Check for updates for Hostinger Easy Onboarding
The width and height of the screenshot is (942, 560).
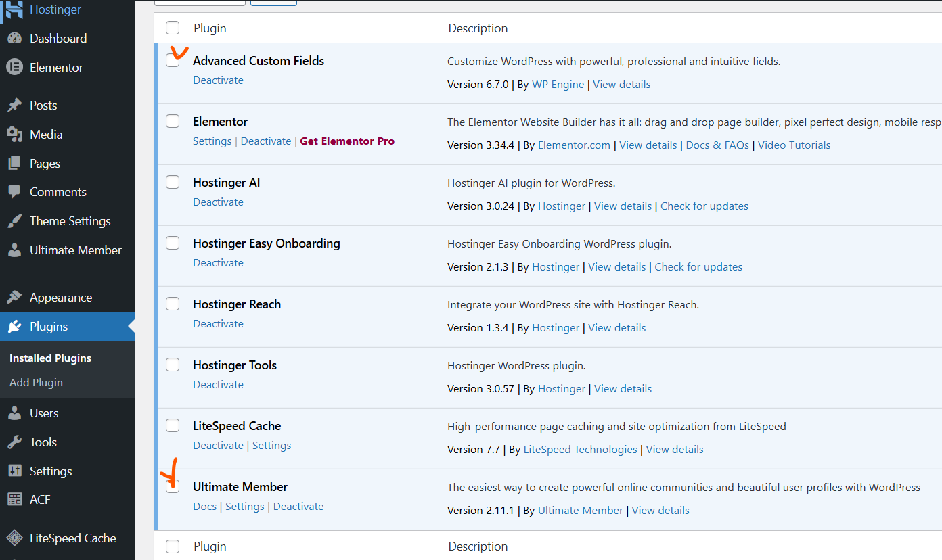tap(698, 267)
